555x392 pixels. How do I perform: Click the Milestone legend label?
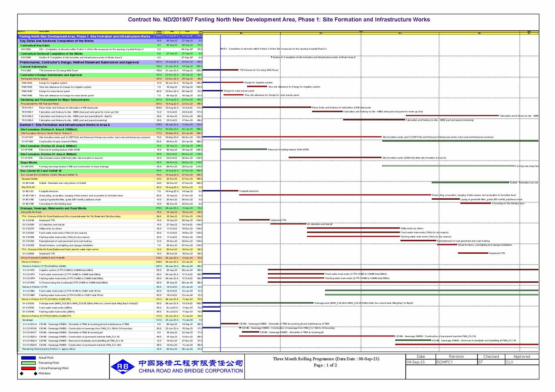[44, 373]
